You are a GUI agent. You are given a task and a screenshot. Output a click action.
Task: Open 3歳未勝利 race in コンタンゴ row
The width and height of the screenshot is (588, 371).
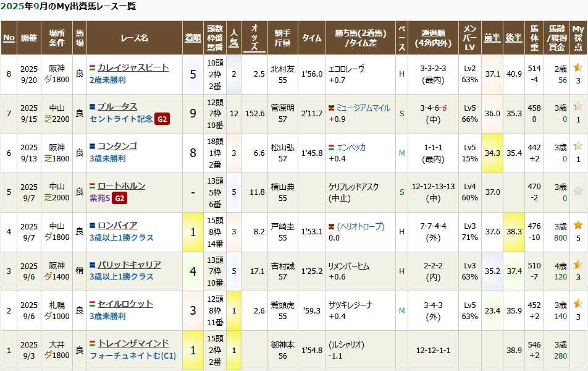click(107, 158)
